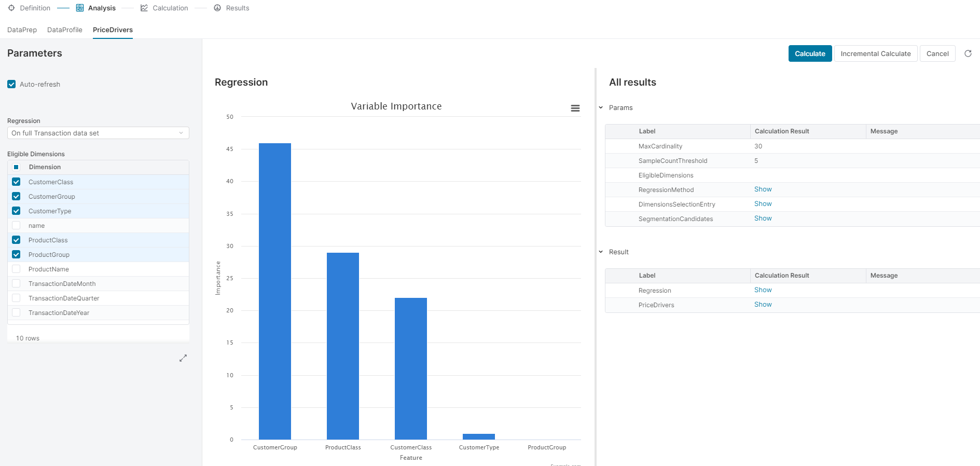The height and width of the screenshot is (466, 980).
Task: Disable the Auto-refresh checkbox
Action: tap(11, 84)
